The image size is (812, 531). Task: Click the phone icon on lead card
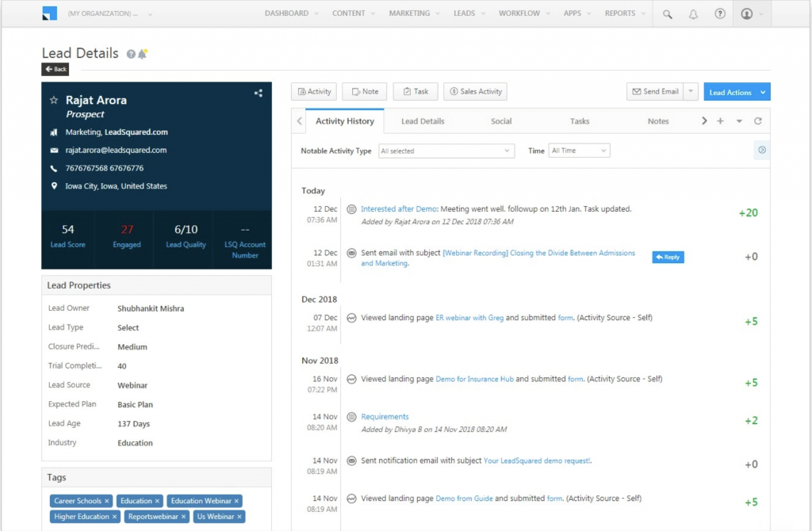tap(54, 168)
